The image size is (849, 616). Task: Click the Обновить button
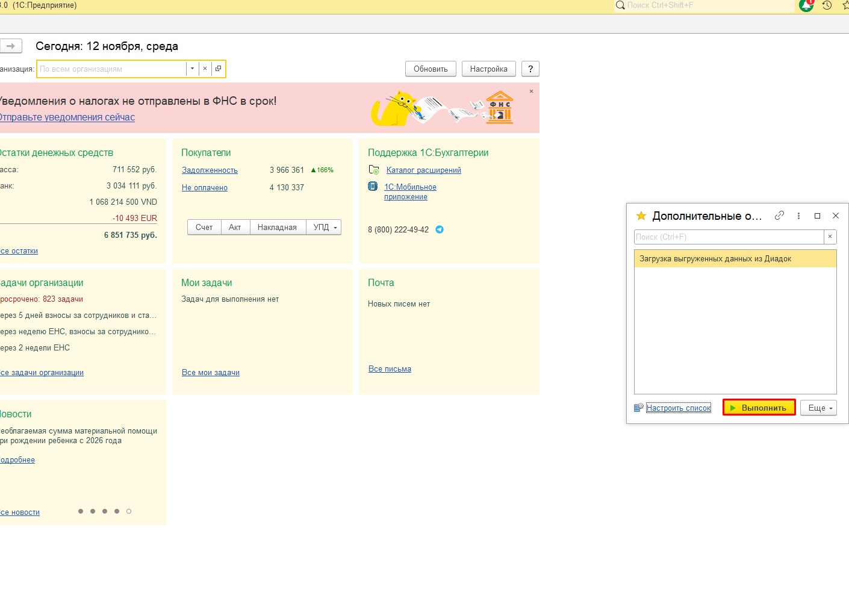(x=431, y=69)
